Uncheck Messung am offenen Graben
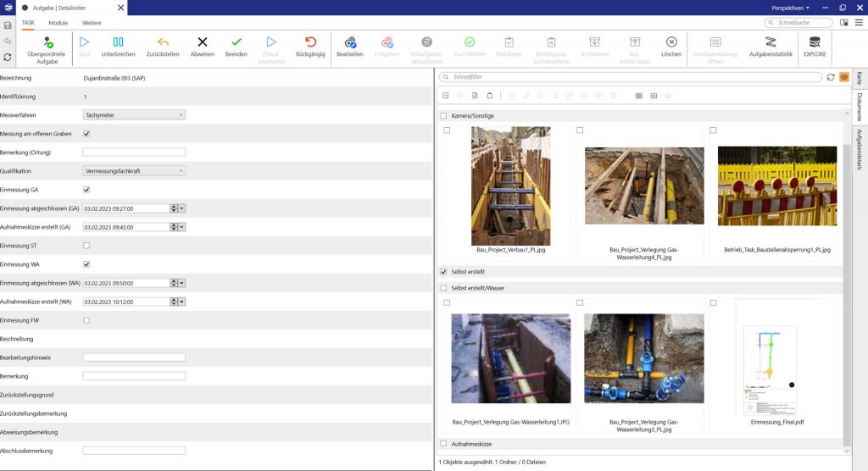 click(x=86, y=134)
